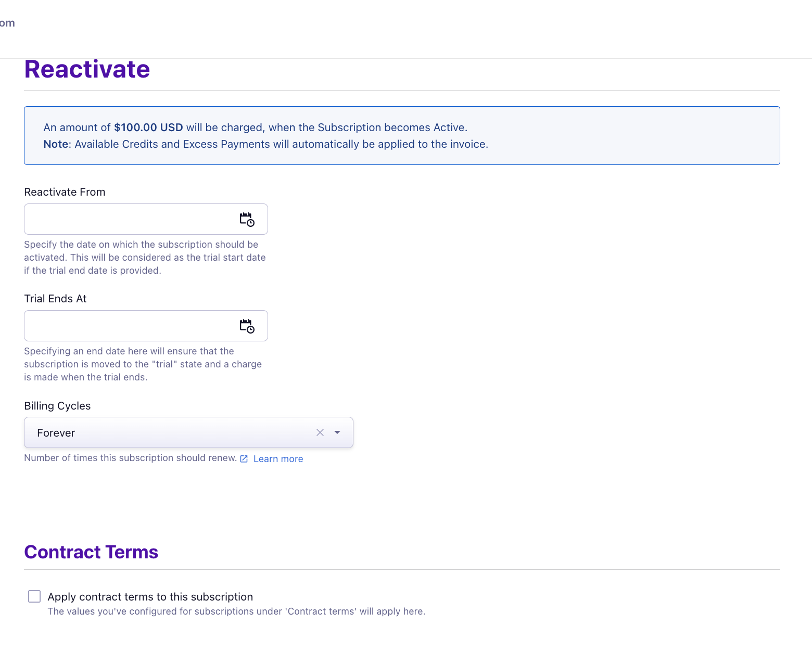Click the $100.00 USD amount in banner
Image resolution: width=812 pixels, height=664 pixels.
pos(148,127)
